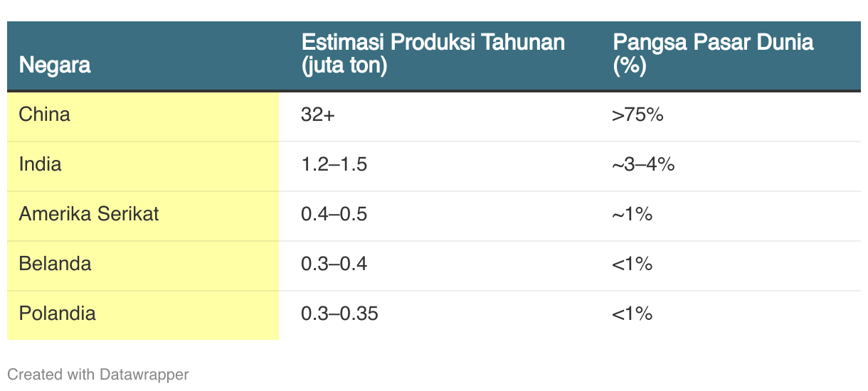Click Belanda's <1% market share value

pos(633,264)
